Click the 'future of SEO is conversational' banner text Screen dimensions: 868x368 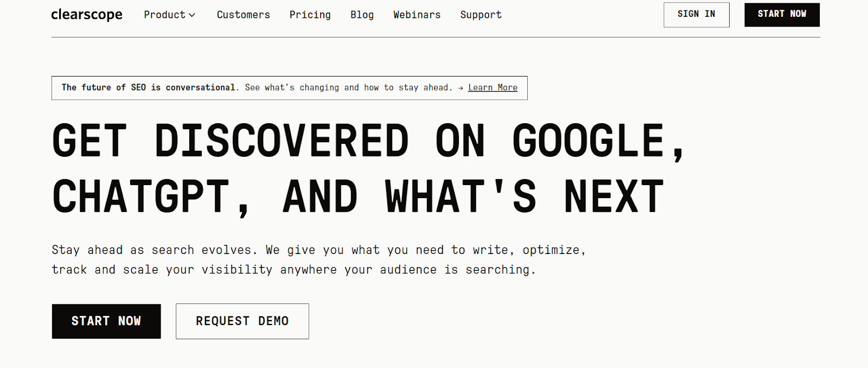pos(149,87)
